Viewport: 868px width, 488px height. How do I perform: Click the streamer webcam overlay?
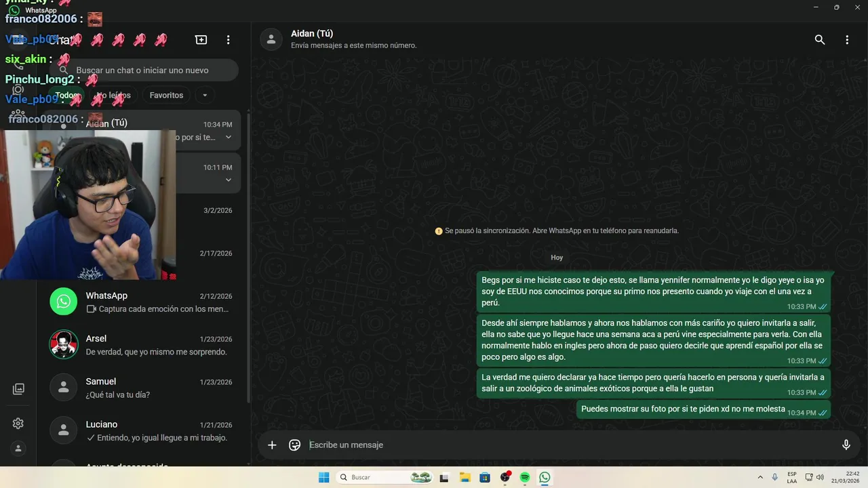(88, 205)
